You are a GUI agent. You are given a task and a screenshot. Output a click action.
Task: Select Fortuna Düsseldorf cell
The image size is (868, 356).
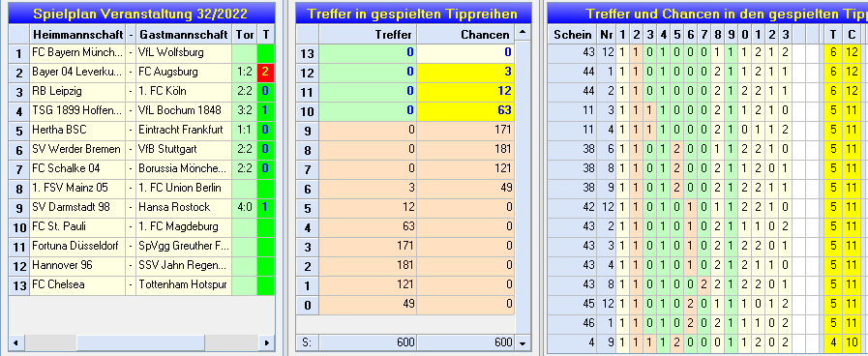pos(77,247)
